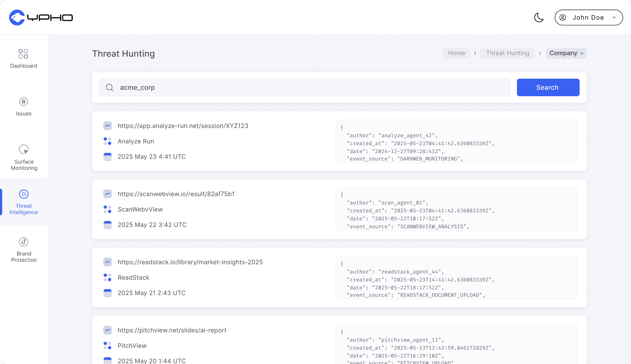Screen dimensions: 631x364
Task: Open the Dashboard menu label
Action: [24, 66]
